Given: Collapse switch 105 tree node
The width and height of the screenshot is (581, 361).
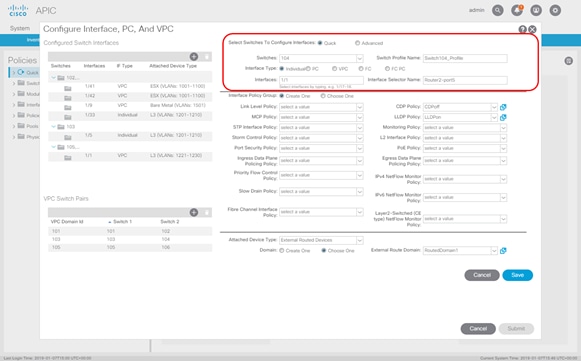Looking at the screenshot, I should click(x=53, y=147).
